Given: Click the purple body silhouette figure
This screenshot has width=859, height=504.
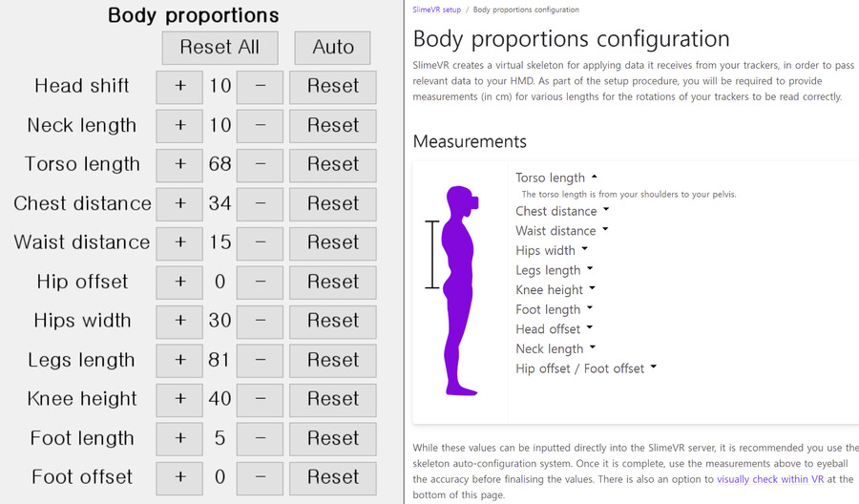Looking at the screenshot, I should 460,290.
